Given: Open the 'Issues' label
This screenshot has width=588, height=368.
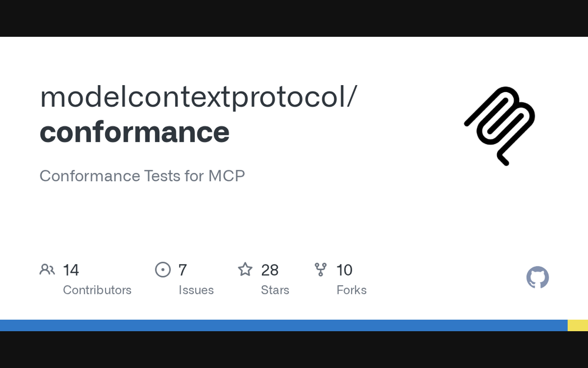Looking at the screenshot, I should (x=196, y=290).
